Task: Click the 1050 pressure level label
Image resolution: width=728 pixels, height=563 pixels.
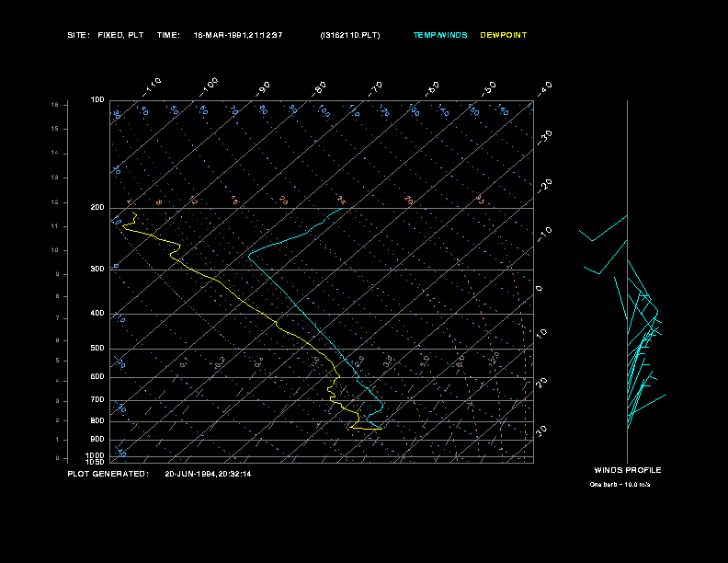Action: click(96, 462)
